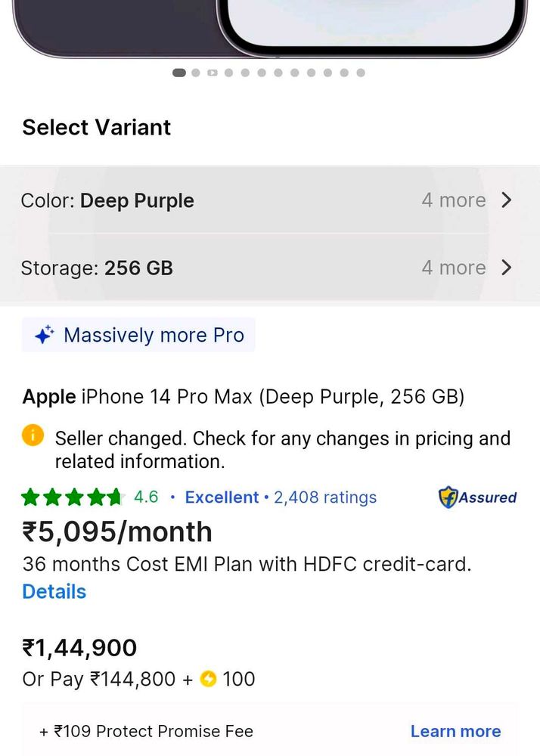Image resolution: width=540 pixels, height=756 pixels.
Task: Click Learn more for Protect Promise Fee
Action: [x=455, y=731]
